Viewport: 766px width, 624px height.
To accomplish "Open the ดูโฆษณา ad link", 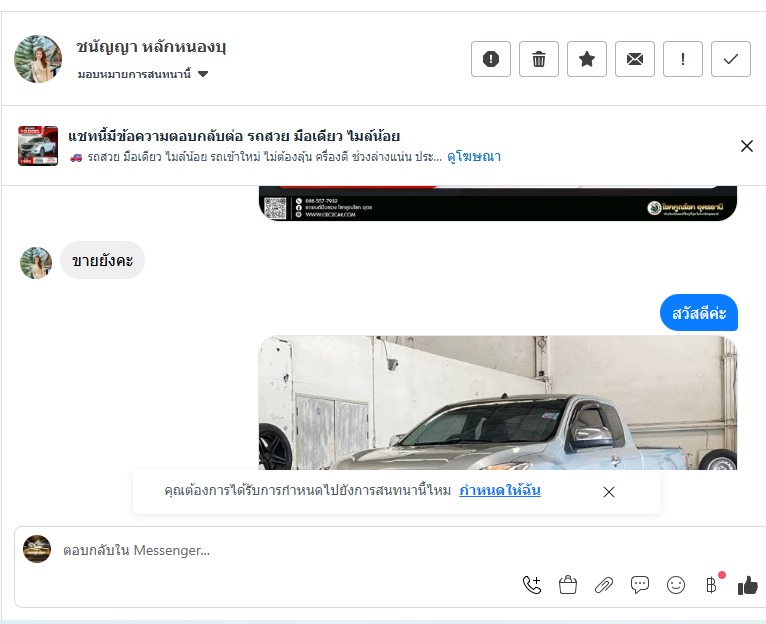I will 473,157.
